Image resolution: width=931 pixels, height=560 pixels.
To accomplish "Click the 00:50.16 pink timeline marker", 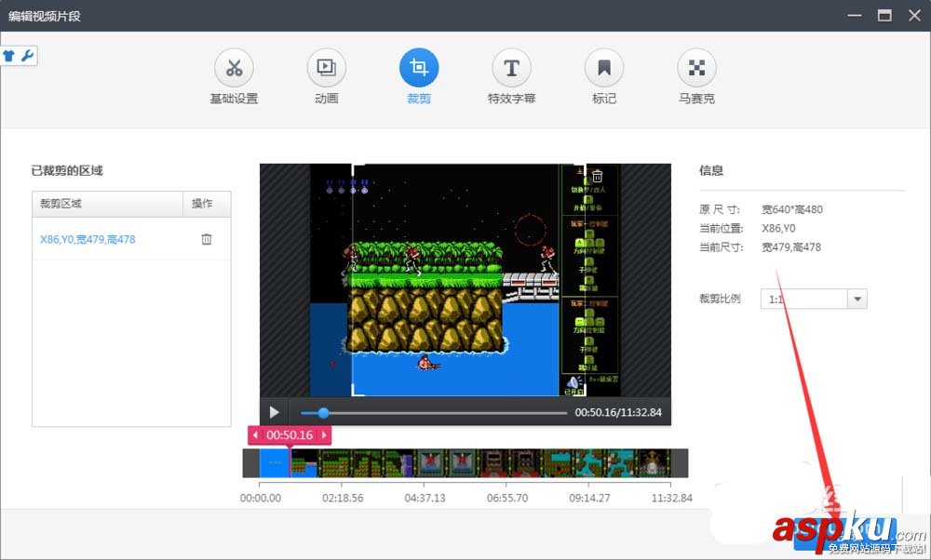I will click(289, 434).
